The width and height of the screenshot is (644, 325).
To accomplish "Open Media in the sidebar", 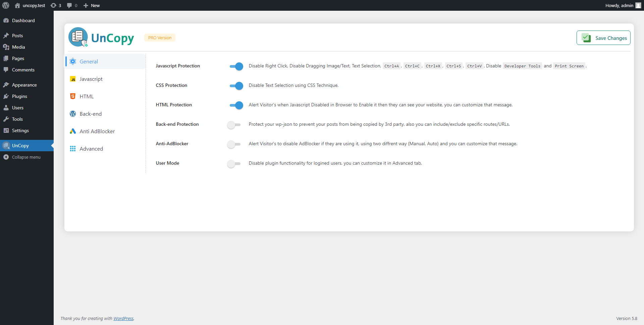I will pos(27,47).
